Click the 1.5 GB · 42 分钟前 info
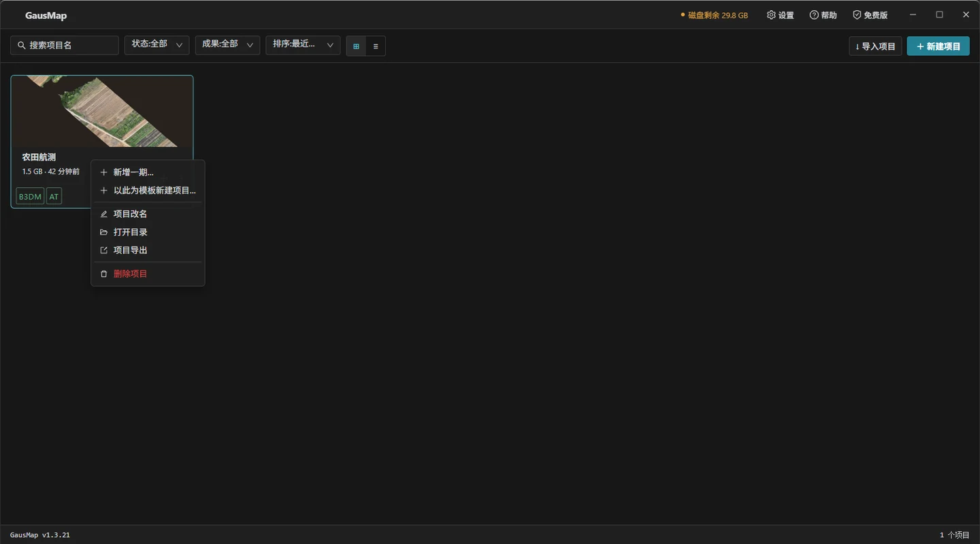Viewport: 980px width, 544px height. [x=51, y=172]
